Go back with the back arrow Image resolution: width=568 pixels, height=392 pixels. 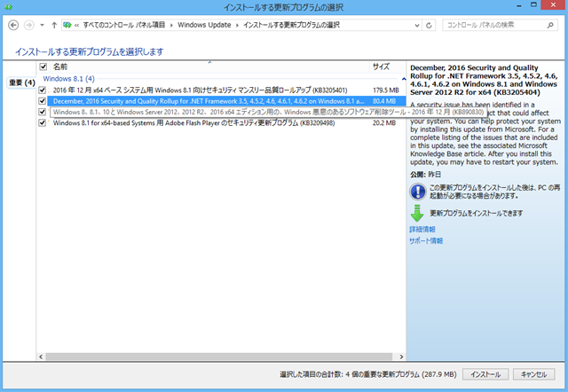tap(13, 25)
